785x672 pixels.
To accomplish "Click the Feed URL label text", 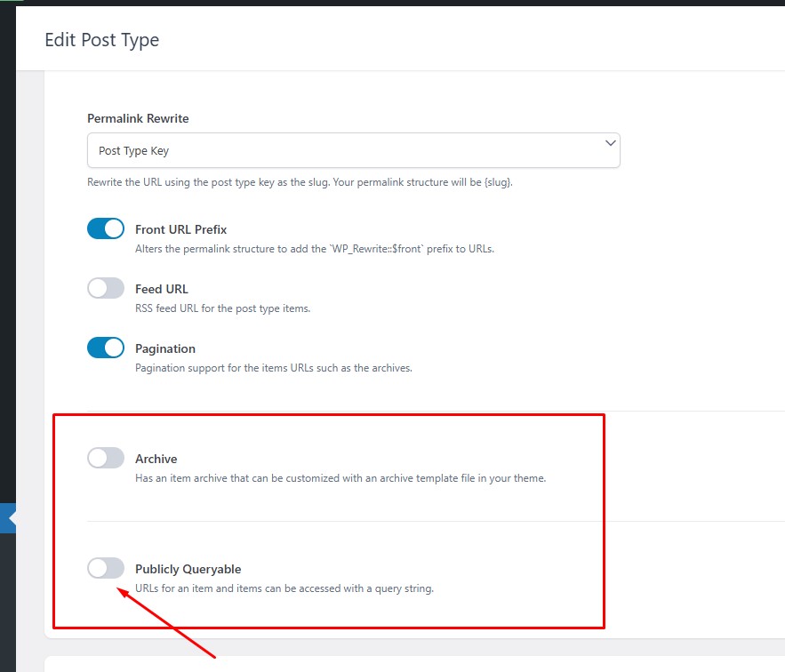I will click(x=161, y=289).
